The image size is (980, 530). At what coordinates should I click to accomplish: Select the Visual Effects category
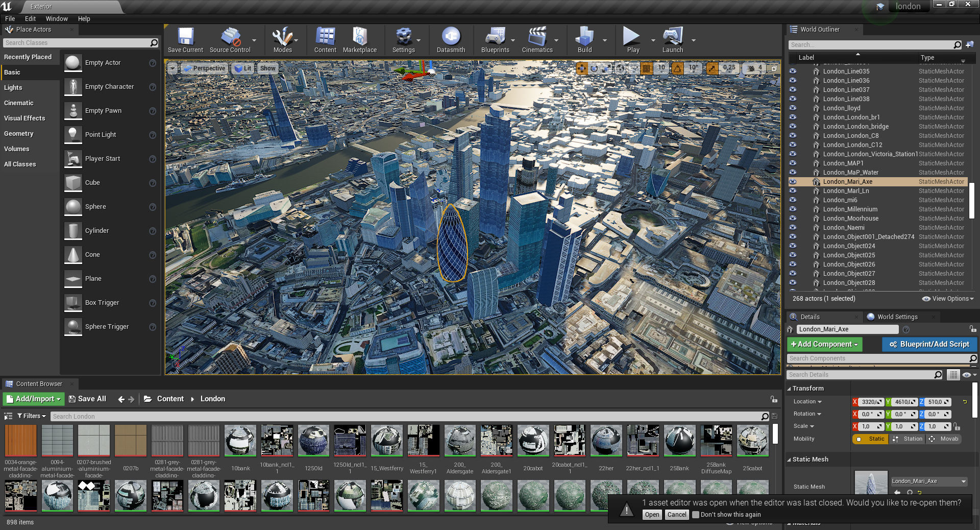pos(24,118)
